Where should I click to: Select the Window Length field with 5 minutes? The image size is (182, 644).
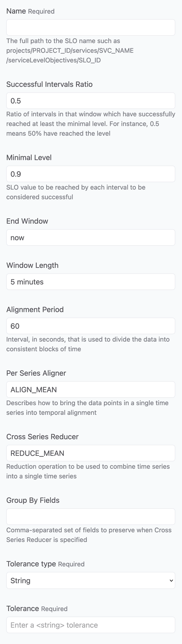[x=91, y=282]
